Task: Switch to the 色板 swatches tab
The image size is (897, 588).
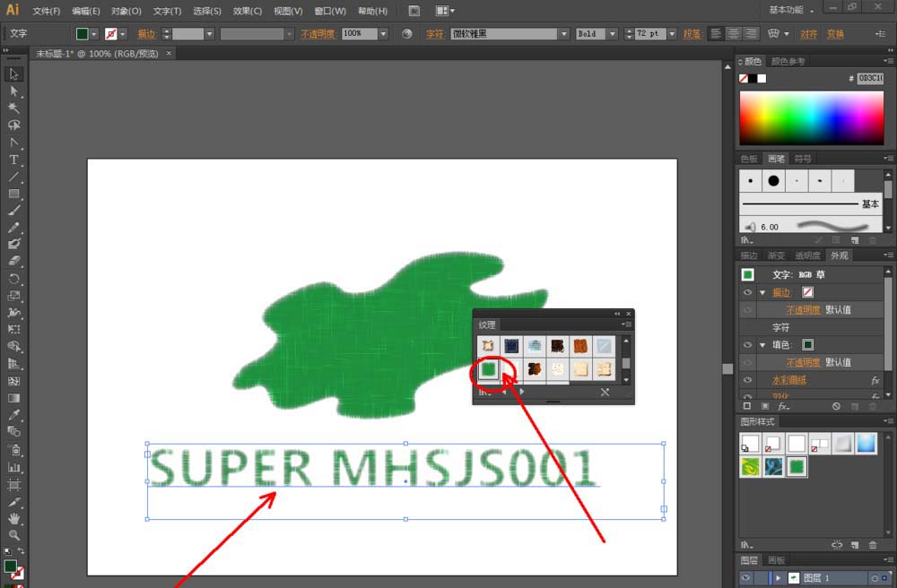Action: 748,159
